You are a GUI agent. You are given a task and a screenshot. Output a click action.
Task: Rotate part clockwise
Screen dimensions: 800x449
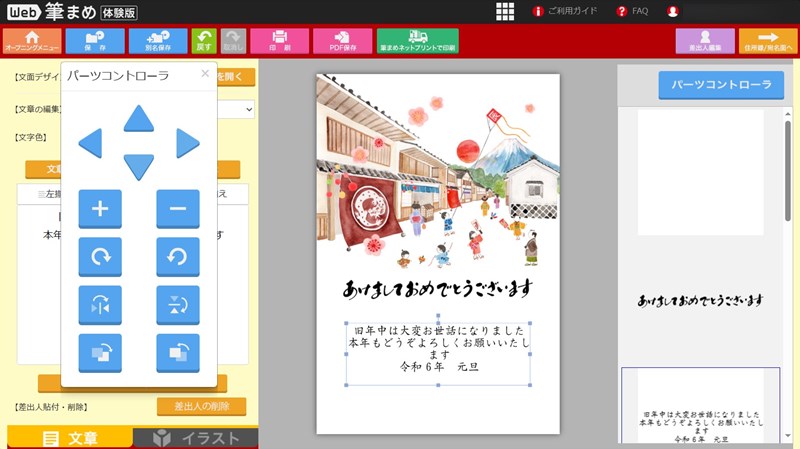[x=100, y=257]
